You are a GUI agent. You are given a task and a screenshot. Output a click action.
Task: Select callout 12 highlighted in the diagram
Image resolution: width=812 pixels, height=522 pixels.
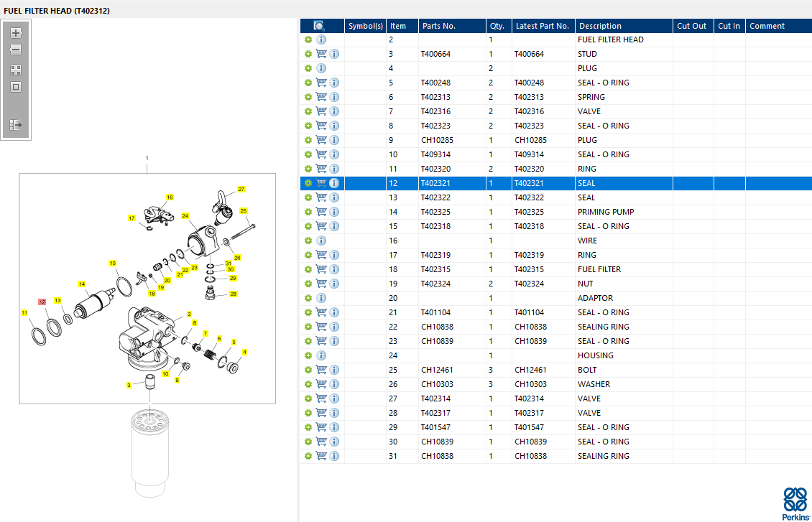(x=42, y=302)
